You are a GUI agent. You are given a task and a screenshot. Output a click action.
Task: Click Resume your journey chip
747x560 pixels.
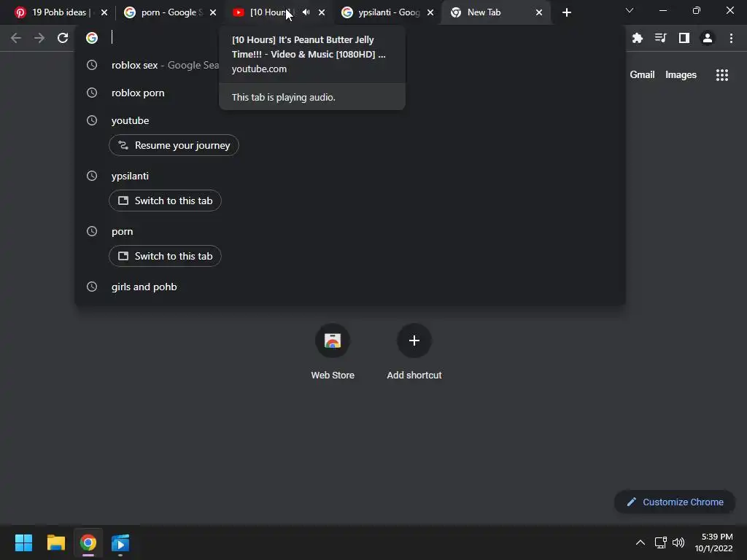[174, 145]
